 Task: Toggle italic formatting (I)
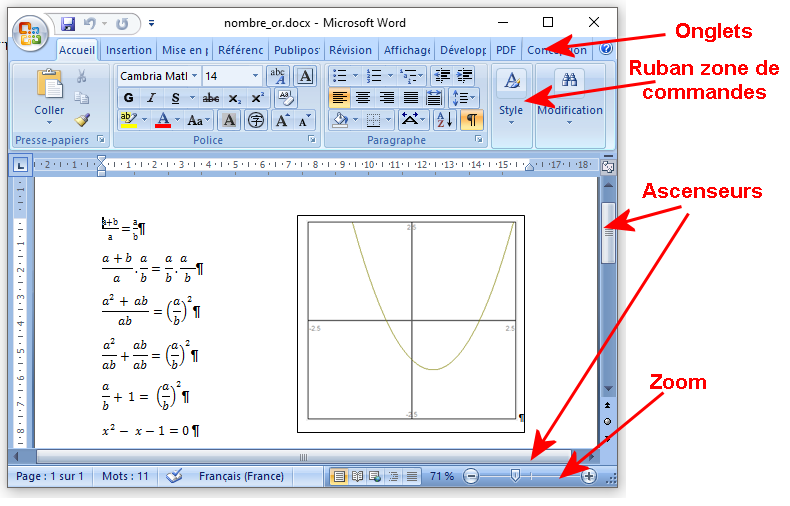(152, 98)
